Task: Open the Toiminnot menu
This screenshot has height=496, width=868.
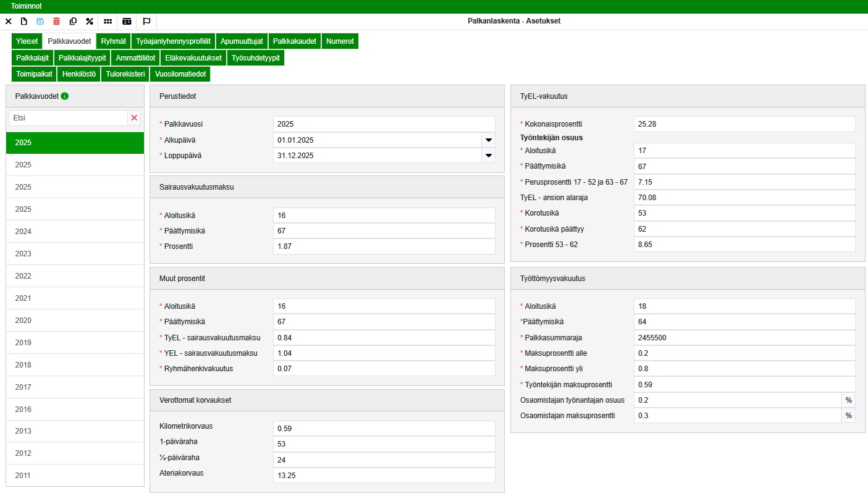Action: [x=26, y=6]
